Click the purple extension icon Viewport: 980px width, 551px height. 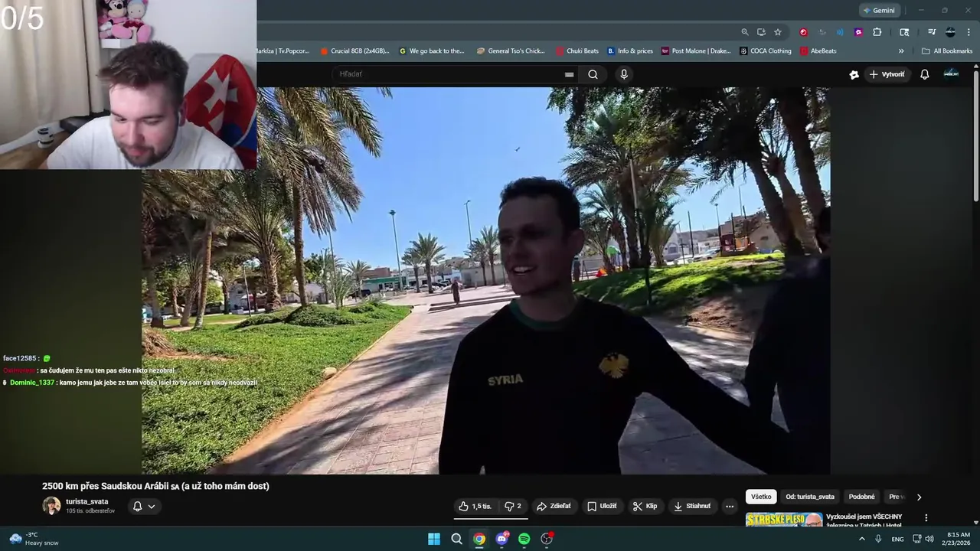point(858,32)
